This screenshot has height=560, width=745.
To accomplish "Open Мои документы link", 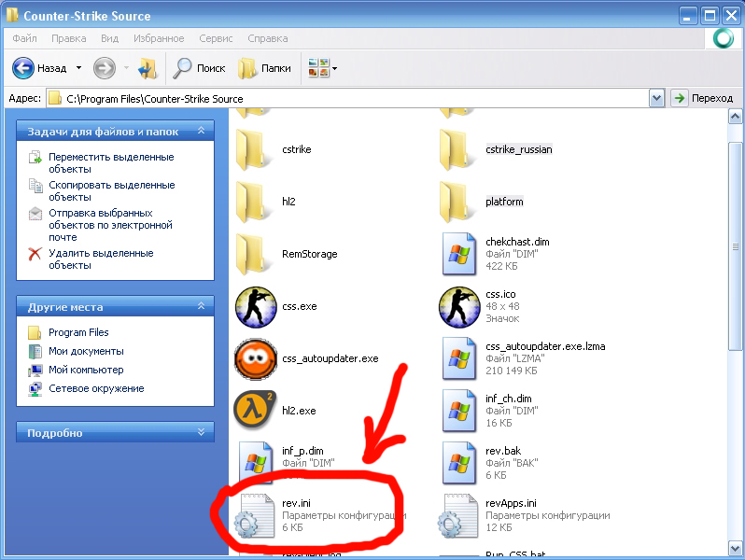I will 86,351.
